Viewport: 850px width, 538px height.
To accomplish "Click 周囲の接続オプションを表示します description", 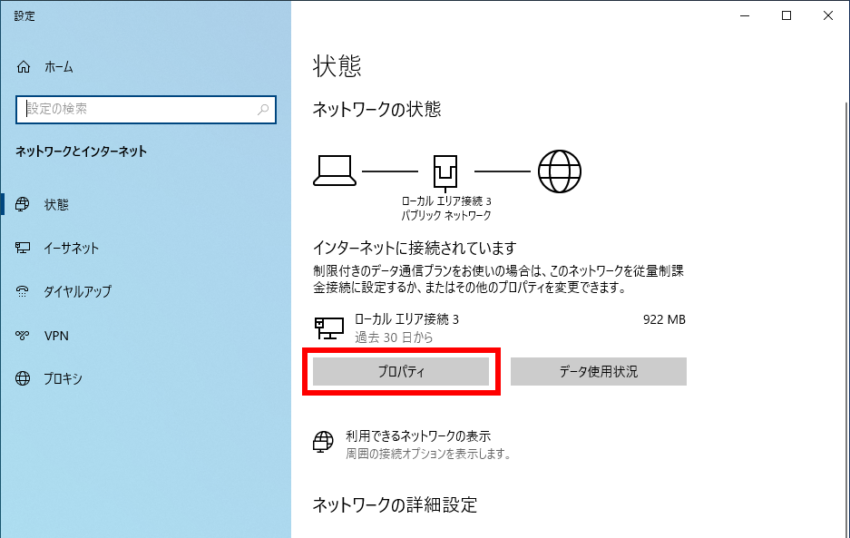I will pyautogui.click(x=428, y=453).
